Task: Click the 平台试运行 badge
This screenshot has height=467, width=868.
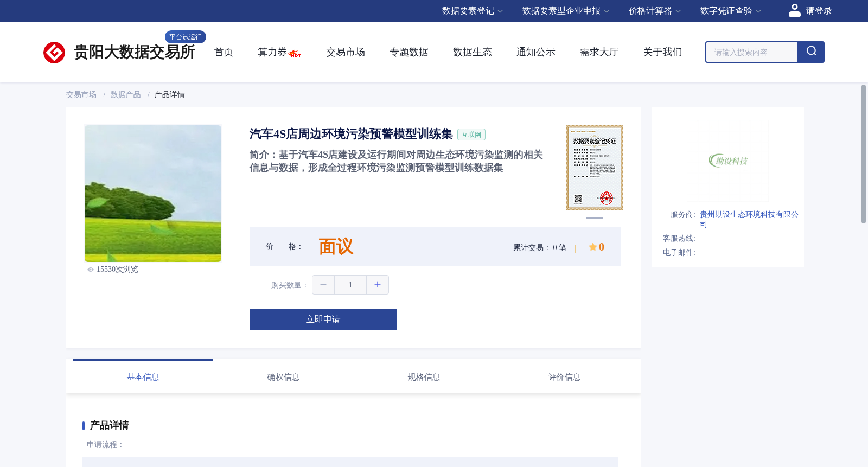Action: pyautogui.click(x=186, y=37)
